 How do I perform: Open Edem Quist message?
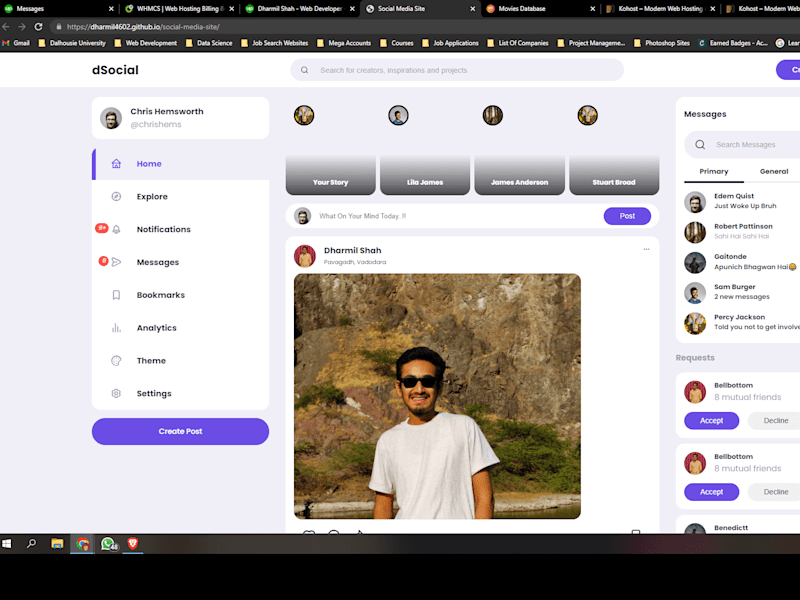742,202
